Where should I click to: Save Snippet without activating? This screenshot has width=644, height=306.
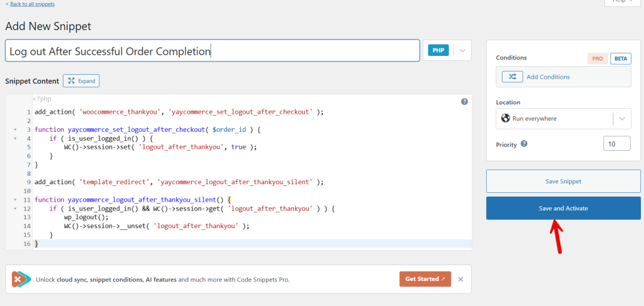point(563,182)
